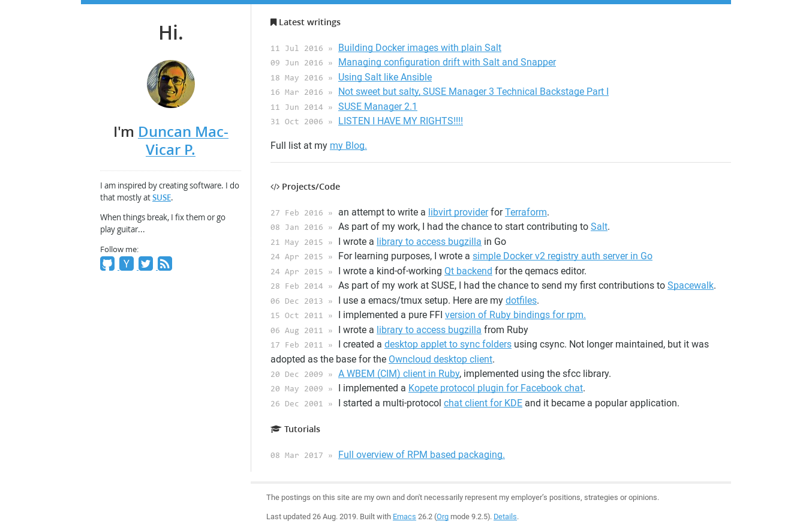This screenshot has width=812, height=530.
Task: Follow the Emacs link in footer
Action: pyautogui.click(x=404, y=517)
